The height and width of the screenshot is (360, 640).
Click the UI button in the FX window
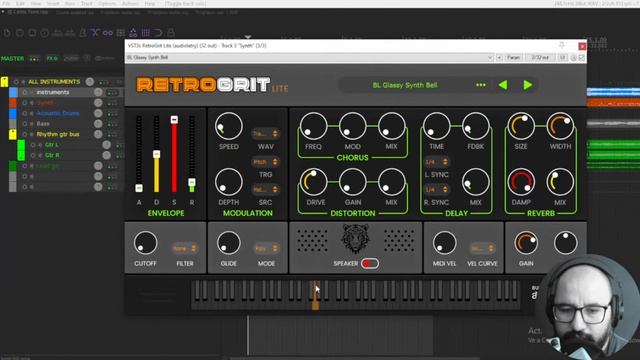tap(562, 58)
